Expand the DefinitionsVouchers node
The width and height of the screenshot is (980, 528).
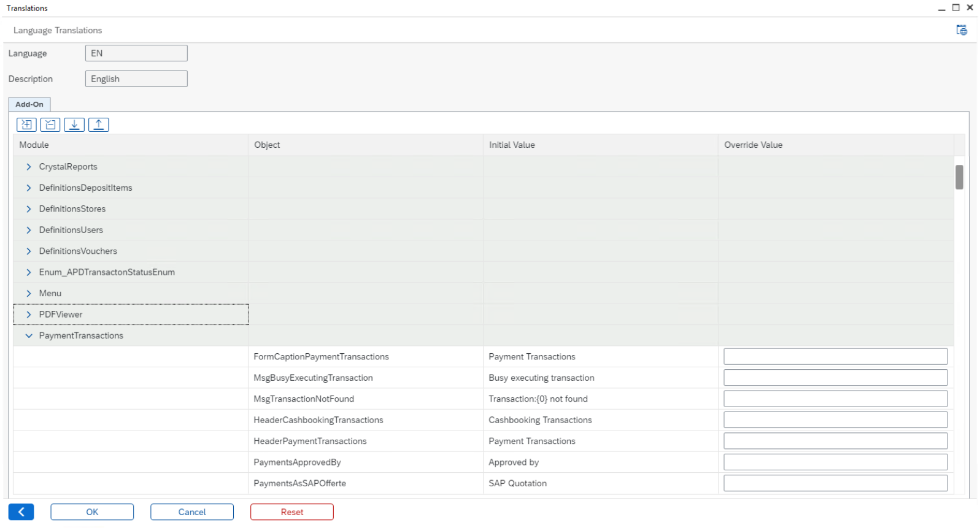(29, 251)
